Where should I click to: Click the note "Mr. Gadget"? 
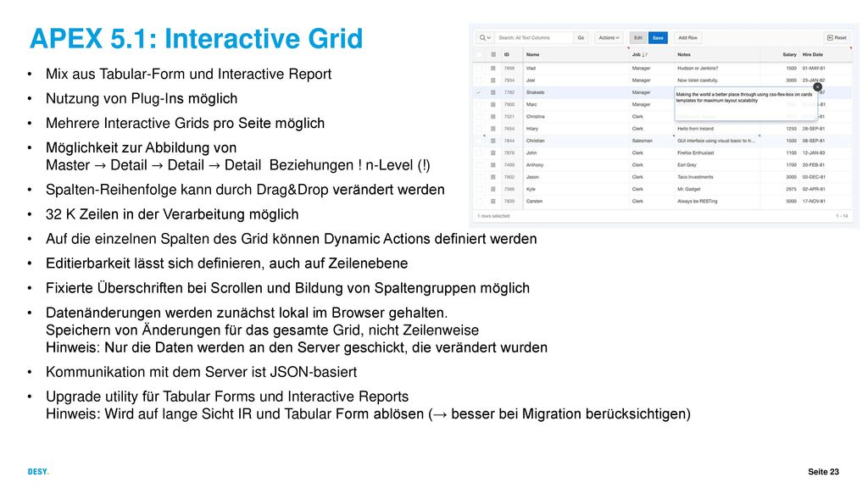[x=688, y=189]
